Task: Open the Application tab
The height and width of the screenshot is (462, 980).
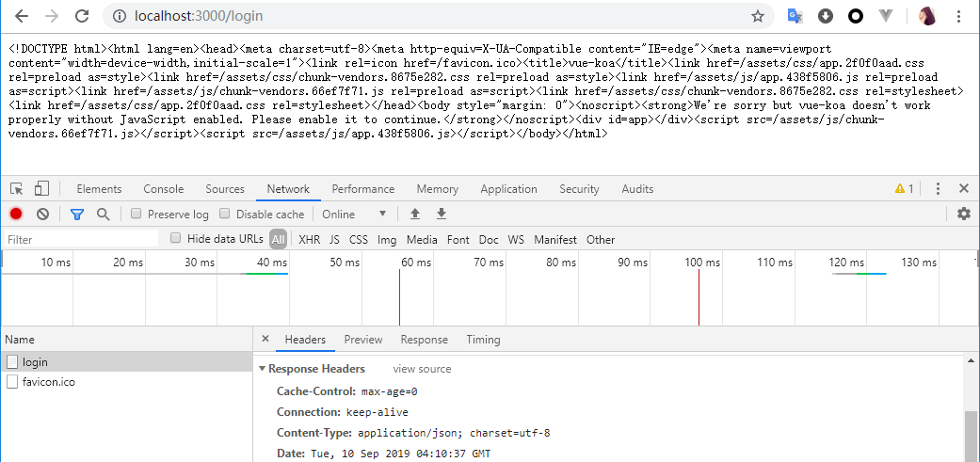Action: coord(508,189)
